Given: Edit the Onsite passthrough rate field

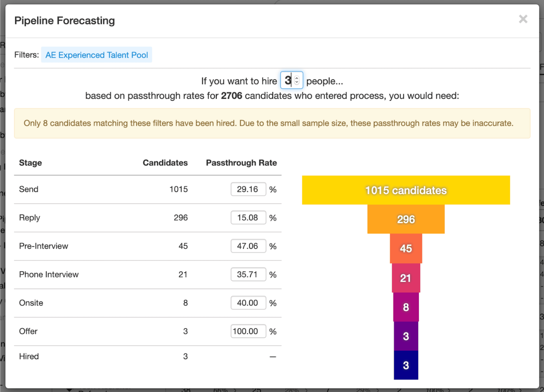Looking at the screenshot, I should (248, 303).
